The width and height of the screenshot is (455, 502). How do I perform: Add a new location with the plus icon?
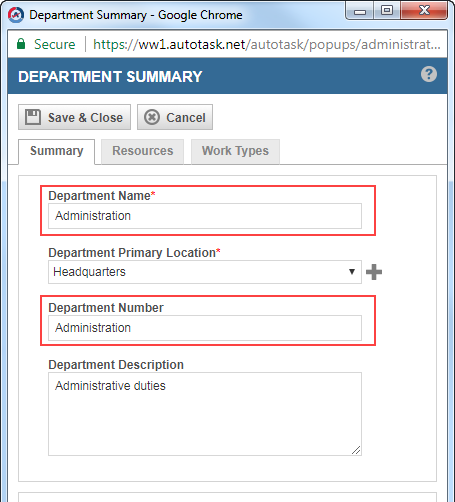pyautogui.click(x=374, y=272)
